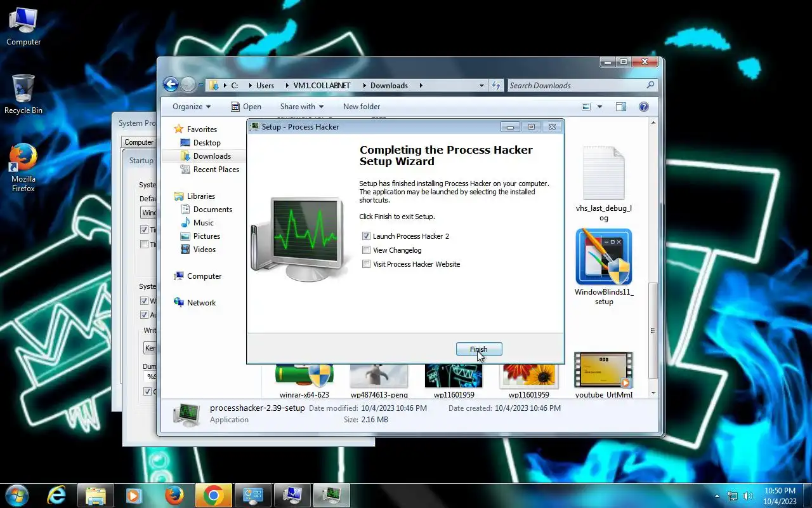This screenshot has width=812, height=508.
Task: Uncheck Launch Process Hacker 2 checkbox
Action: point(366,236)
